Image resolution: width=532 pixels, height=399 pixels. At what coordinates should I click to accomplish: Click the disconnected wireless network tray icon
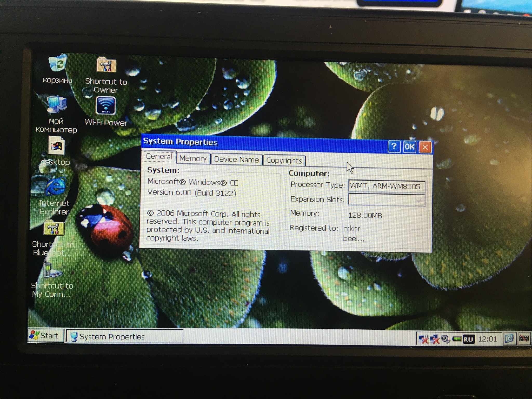click(x=423, y=339)
